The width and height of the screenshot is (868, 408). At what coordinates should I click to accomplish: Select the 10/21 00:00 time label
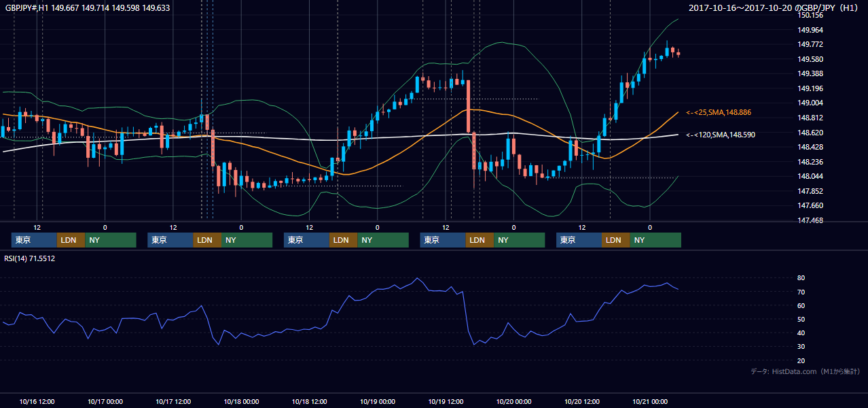[650, 401]
